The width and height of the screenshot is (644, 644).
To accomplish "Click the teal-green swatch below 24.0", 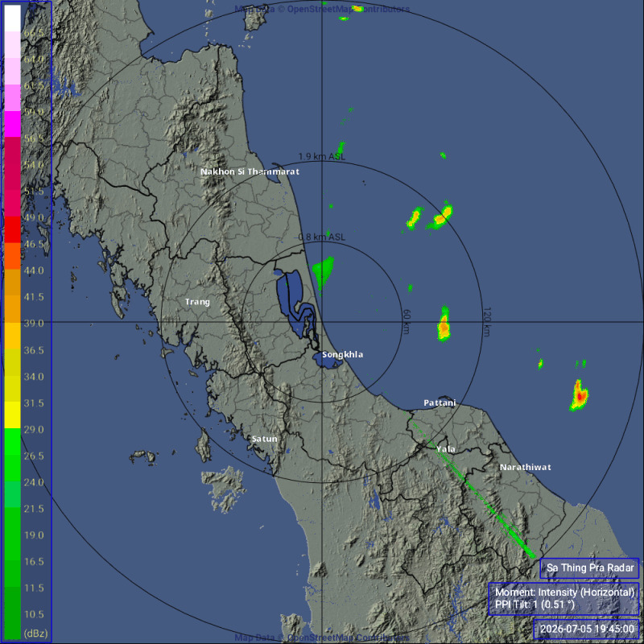I will click(x=12, y=494).
